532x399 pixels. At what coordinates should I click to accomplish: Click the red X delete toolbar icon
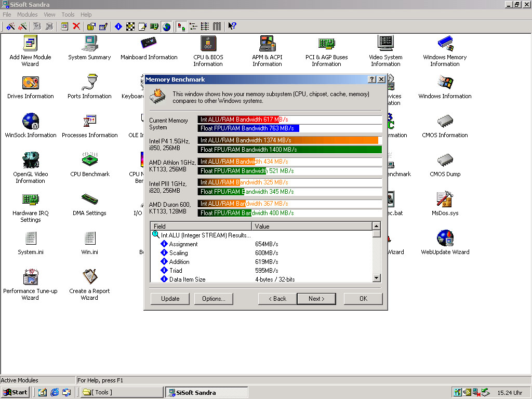[76, 26]
